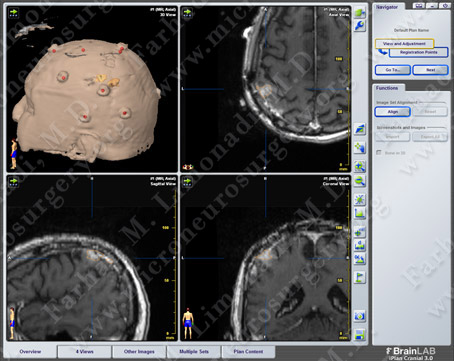The height and width of the screenshot is (361, 454).
Task: Switch to the Plan Content tab
Action: pos(248,351)
